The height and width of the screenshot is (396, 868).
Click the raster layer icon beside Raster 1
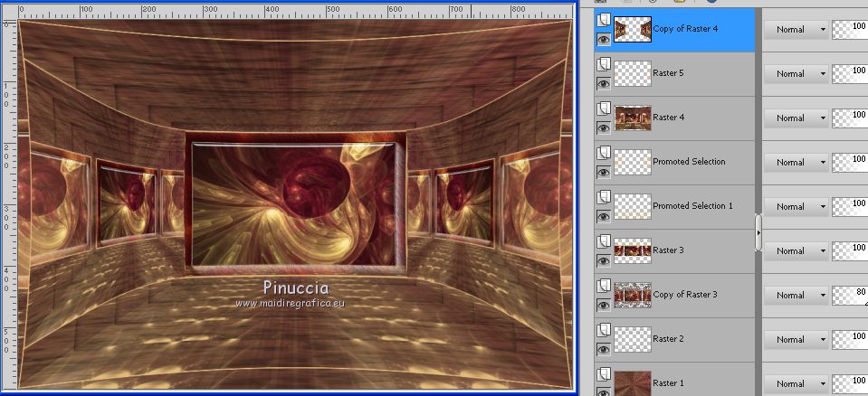604,374
